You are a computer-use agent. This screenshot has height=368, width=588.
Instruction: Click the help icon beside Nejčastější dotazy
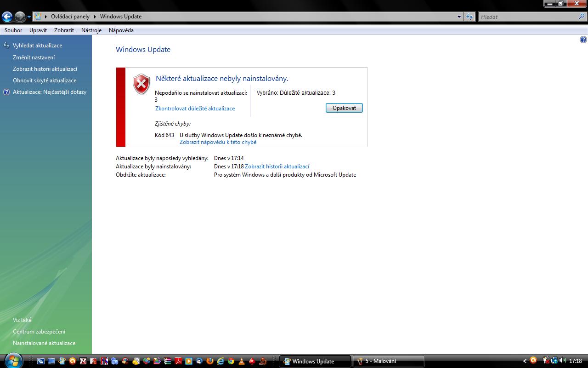[6, 92]
